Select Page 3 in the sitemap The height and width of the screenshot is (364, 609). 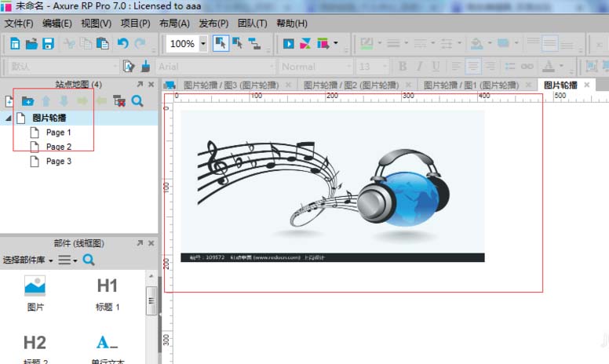(x=58, y=162)
